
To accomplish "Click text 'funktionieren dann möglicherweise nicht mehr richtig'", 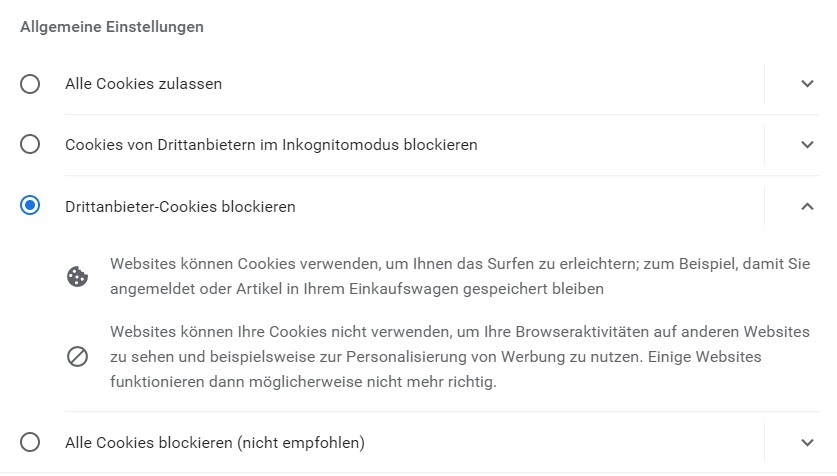I will click(302, 382).
